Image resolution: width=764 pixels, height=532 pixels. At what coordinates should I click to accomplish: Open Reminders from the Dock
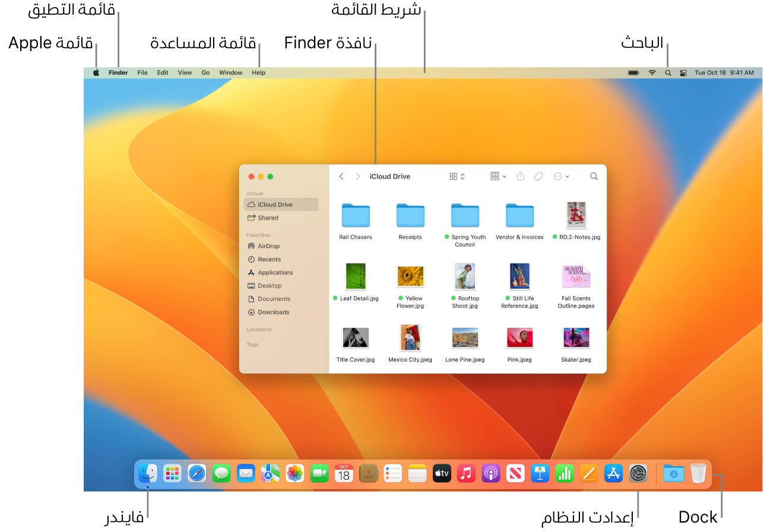[x=393, y=473]
